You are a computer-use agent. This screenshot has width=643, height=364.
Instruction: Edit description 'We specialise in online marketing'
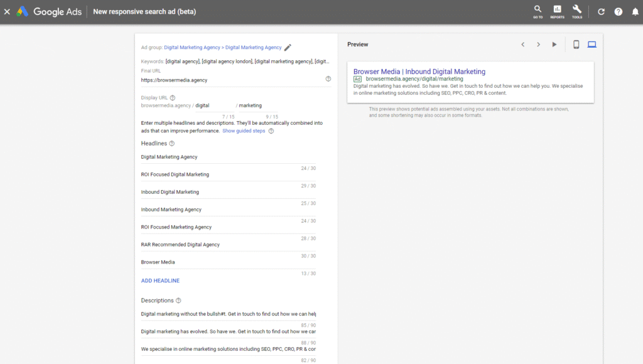pos(229,350)
